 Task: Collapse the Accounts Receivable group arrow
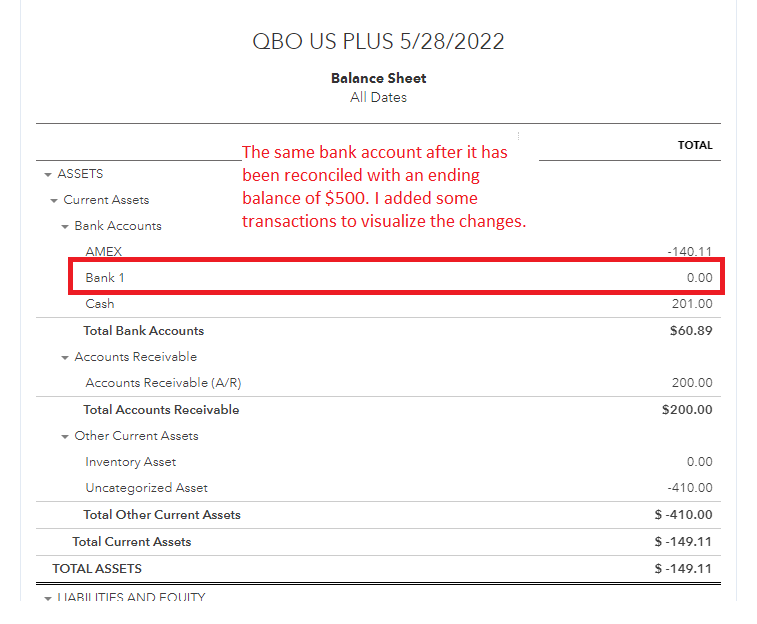[x=65, y=358]
